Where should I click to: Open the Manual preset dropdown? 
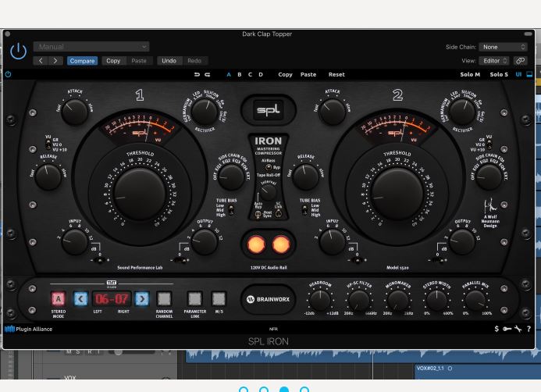click(89, 47)
